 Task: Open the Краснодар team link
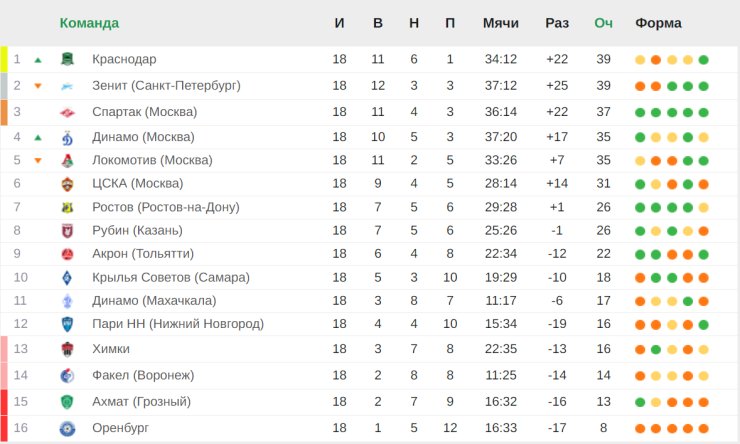124,60
